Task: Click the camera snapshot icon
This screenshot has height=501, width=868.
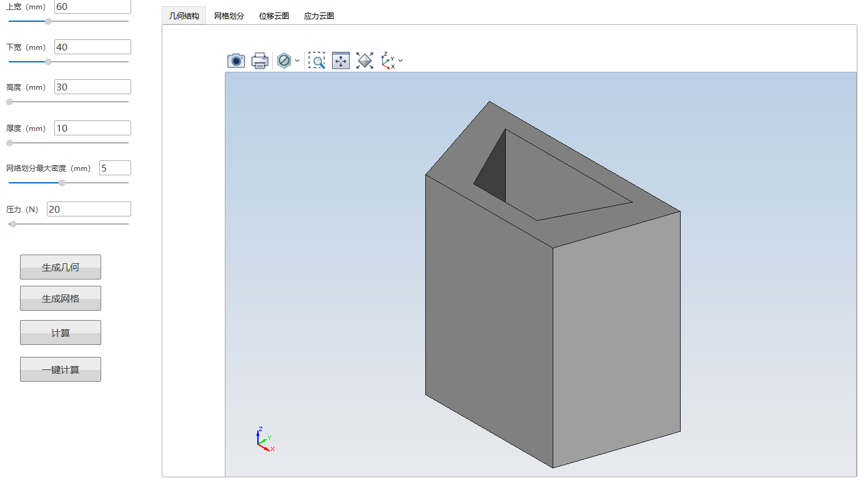Action: click(x=236, y=61)
